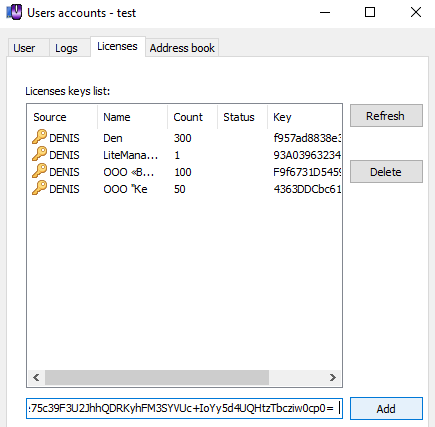This screenshot has height=427, width=435.
Task: Click the key value F9f6731D545
Action: click(307, 172)
